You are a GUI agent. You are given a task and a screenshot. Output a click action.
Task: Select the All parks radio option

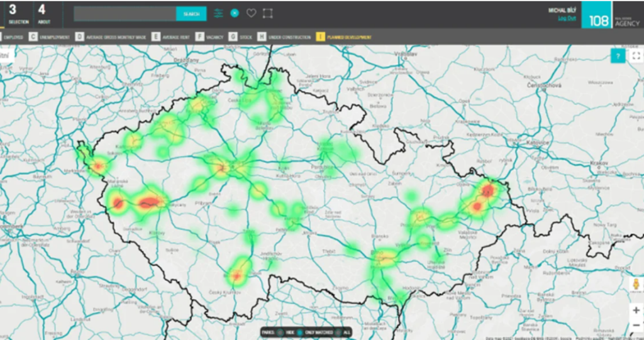click(338, 332)
